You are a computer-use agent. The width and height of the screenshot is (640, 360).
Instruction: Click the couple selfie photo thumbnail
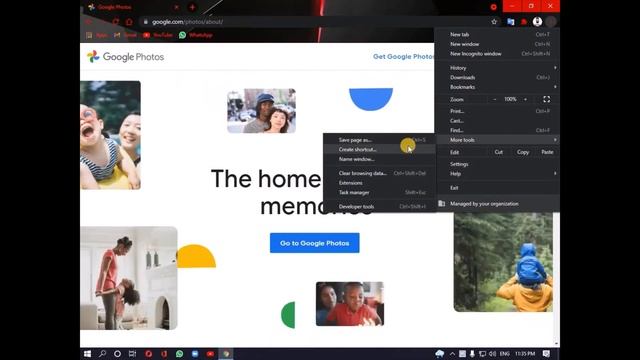262,111
